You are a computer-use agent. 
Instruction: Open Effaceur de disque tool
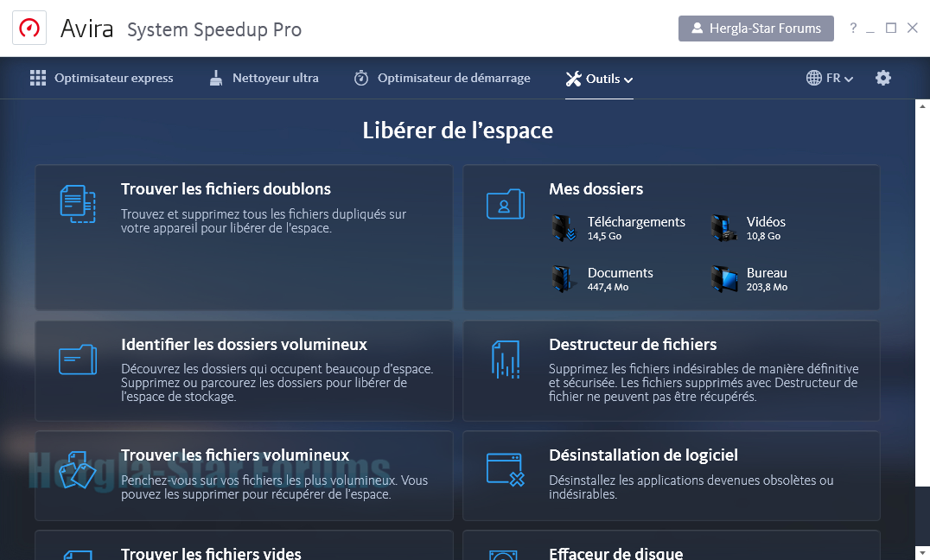[671, 545]
